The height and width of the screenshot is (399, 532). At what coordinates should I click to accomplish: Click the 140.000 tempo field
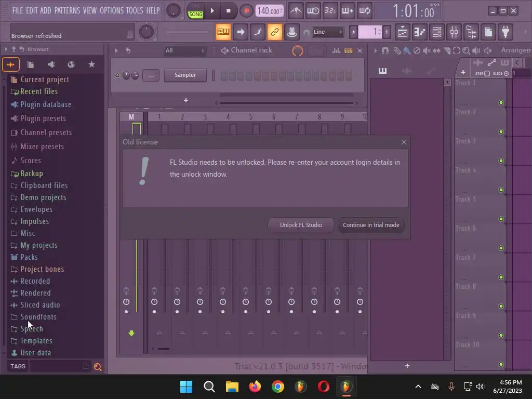270,11
